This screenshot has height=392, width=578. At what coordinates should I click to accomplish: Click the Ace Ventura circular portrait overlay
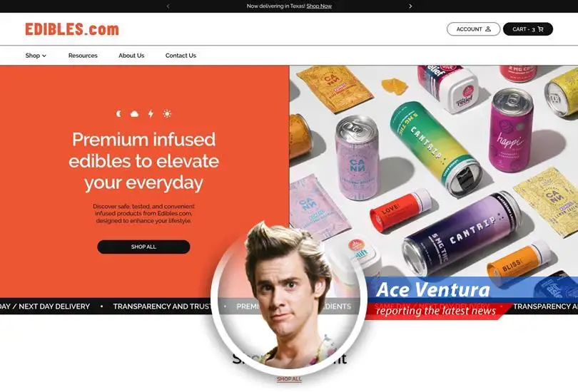[288, 299]
